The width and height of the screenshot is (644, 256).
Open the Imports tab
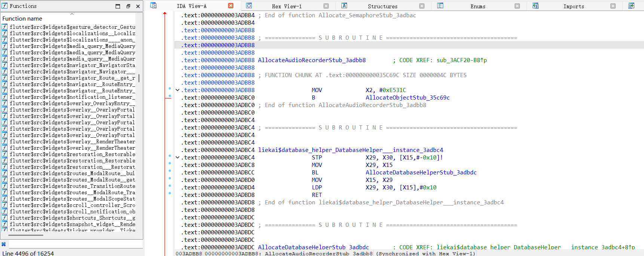[574, 6]
